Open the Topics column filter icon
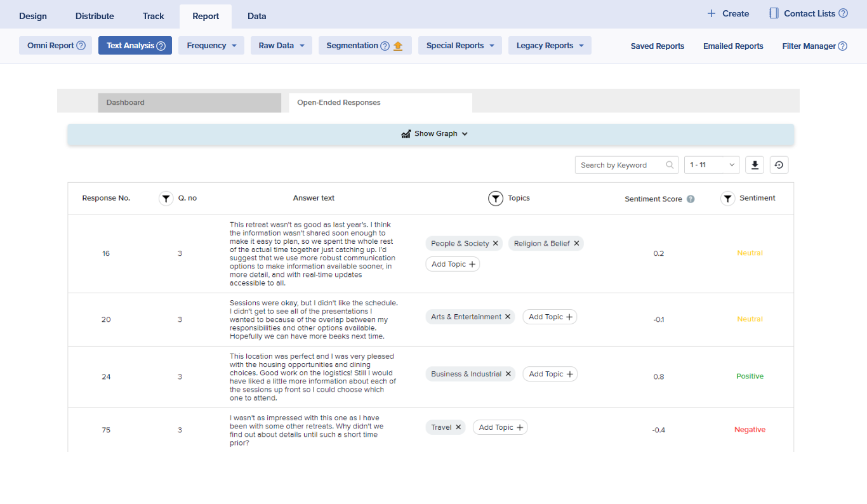 pos(496,199)
